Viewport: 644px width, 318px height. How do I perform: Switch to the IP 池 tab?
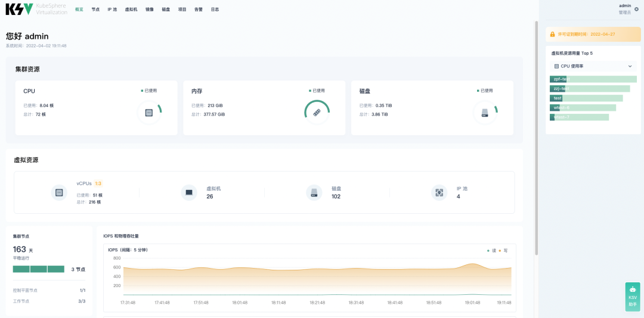click(112, 10)
